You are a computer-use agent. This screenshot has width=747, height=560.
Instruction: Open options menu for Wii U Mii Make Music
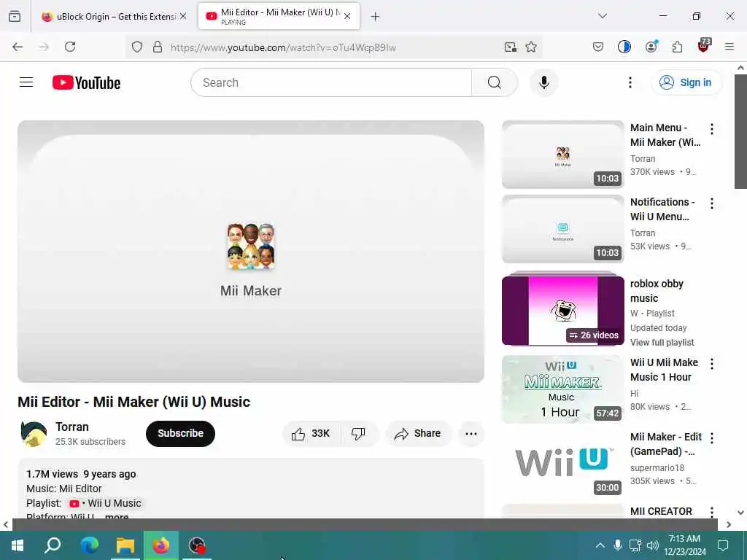712,364
